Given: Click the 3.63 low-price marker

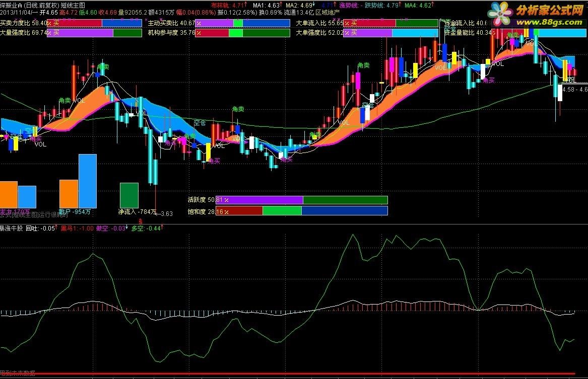Looking at the screenshot, I should (164, 214).
